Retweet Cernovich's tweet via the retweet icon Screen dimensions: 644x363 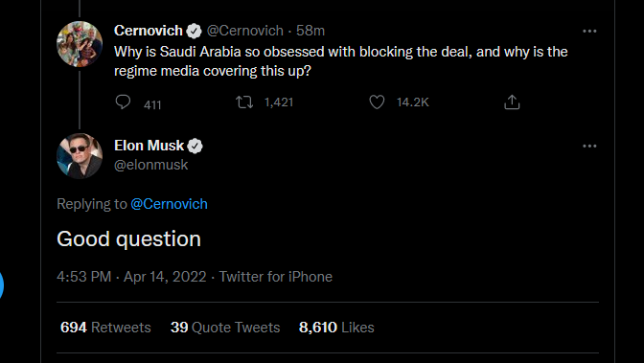click(x=244, y=102)
